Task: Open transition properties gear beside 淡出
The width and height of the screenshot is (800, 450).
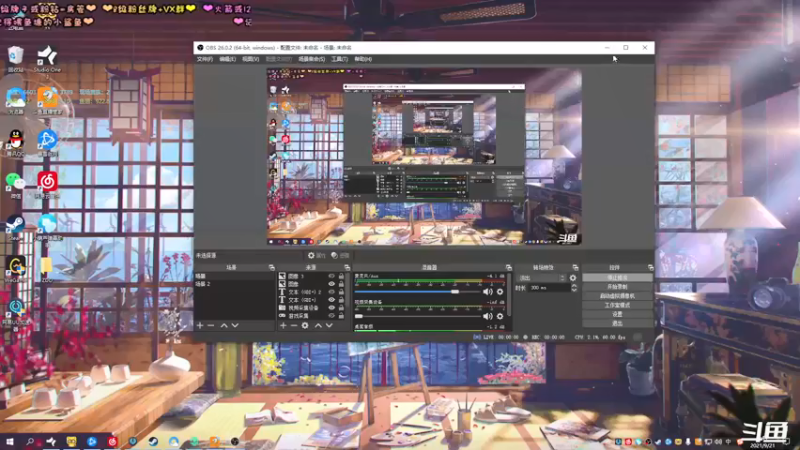Action: [572, 278]
